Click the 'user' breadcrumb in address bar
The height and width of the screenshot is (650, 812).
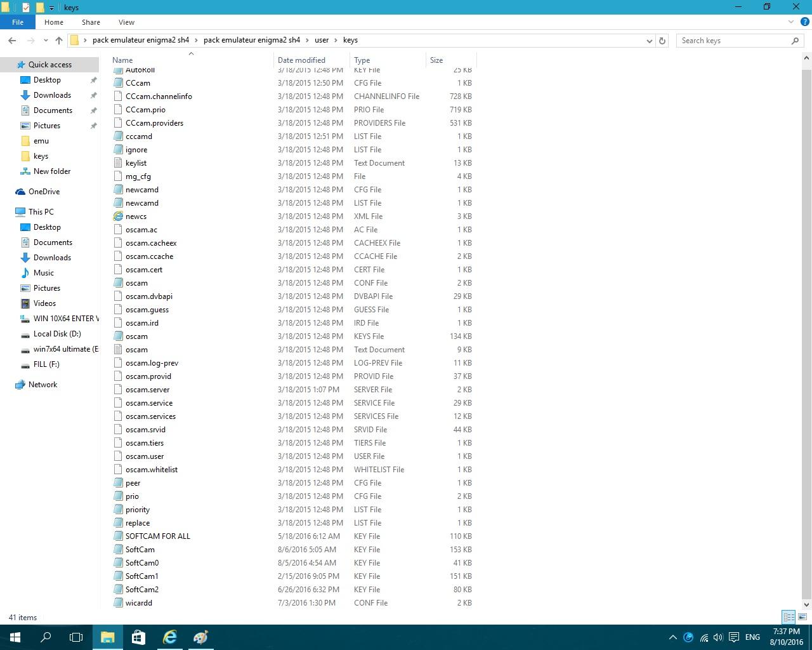tap(322, 40)
